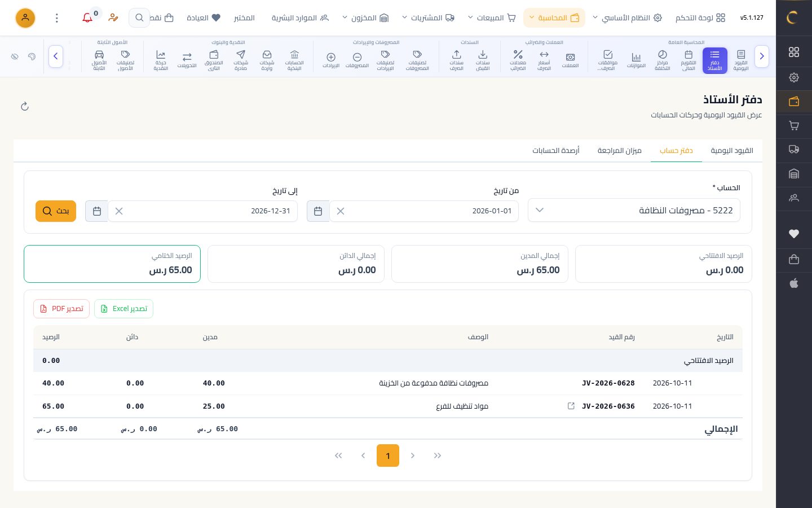Expand the المشتريات top navigation menu
This screenshot has width=812, height=508.
coord(428,18)
